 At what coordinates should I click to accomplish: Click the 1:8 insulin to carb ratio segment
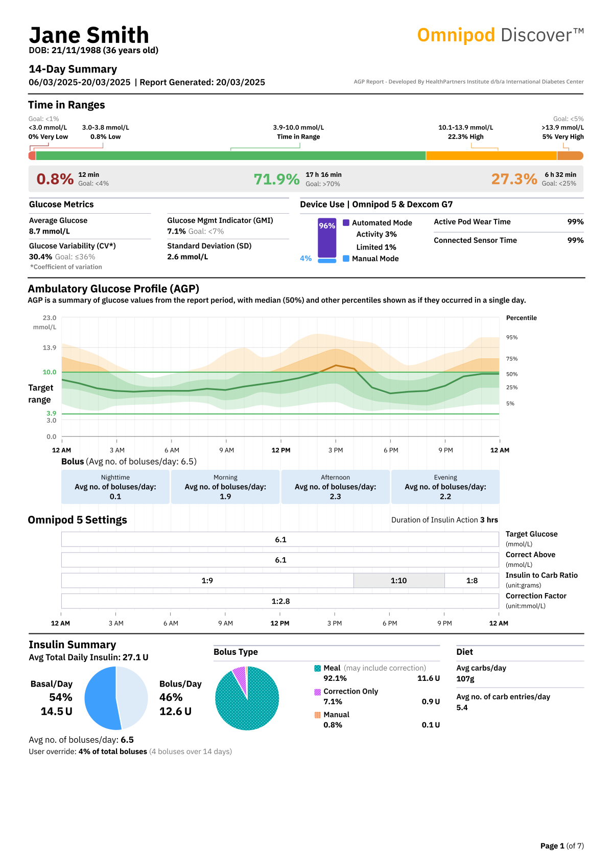point(472,581)
